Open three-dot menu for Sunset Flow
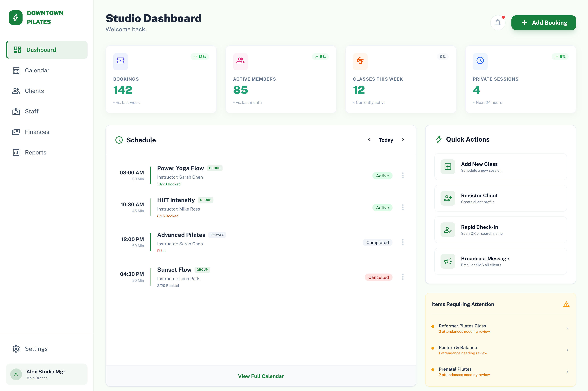The width and height of the screenshot is (588, 391). coord(403,277)
